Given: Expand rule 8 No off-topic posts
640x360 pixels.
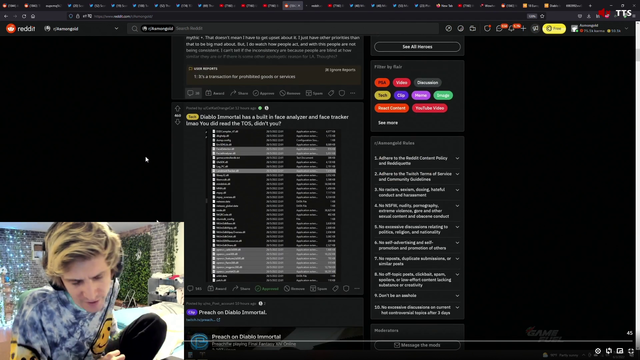Looking at the screenshot, I should tap(417, 280).
